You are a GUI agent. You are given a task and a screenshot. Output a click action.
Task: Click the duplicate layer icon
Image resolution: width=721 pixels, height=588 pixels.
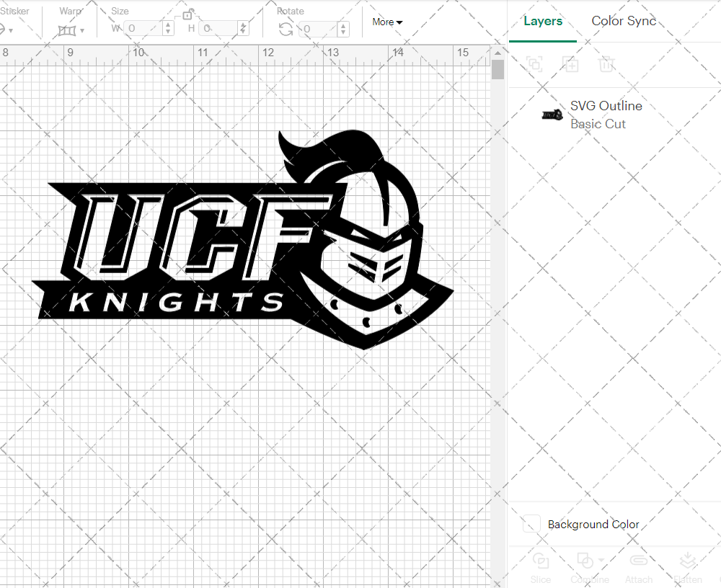click(x=570, y=64)
